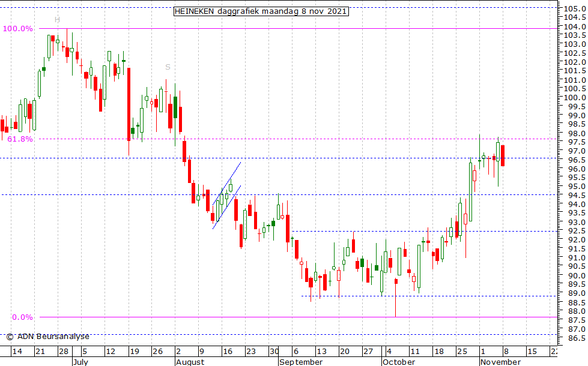Click the HEINEKEN daggrafiek chart title

261,11
